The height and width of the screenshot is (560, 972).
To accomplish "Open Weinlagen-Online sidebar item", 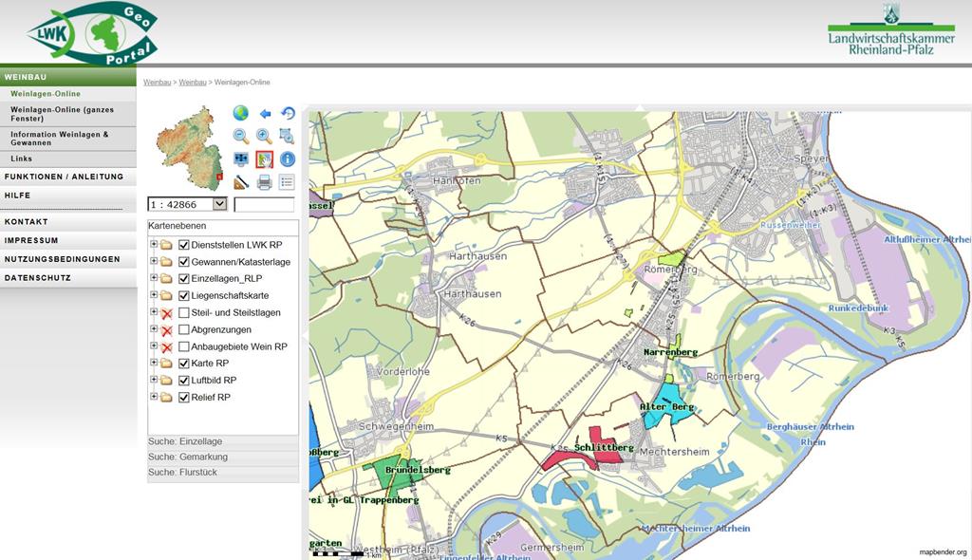I will (68, 94).
